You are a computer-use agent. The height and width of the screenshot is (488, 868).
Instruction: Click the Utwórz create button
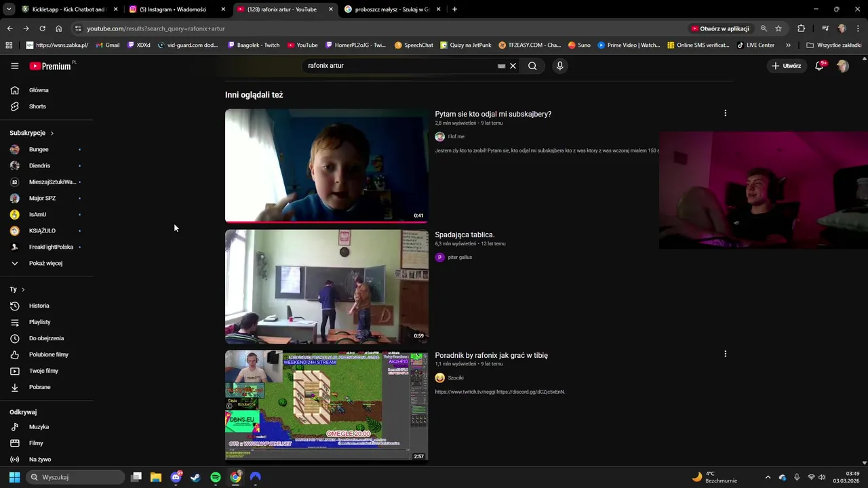pos(786,66)
